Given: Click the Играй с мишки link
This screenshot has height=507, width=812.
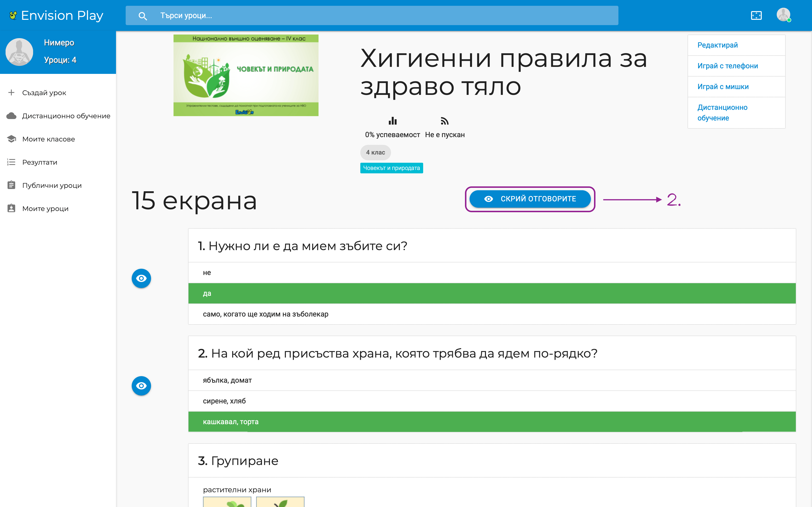Looking at the screenshot, I should 723,86.
